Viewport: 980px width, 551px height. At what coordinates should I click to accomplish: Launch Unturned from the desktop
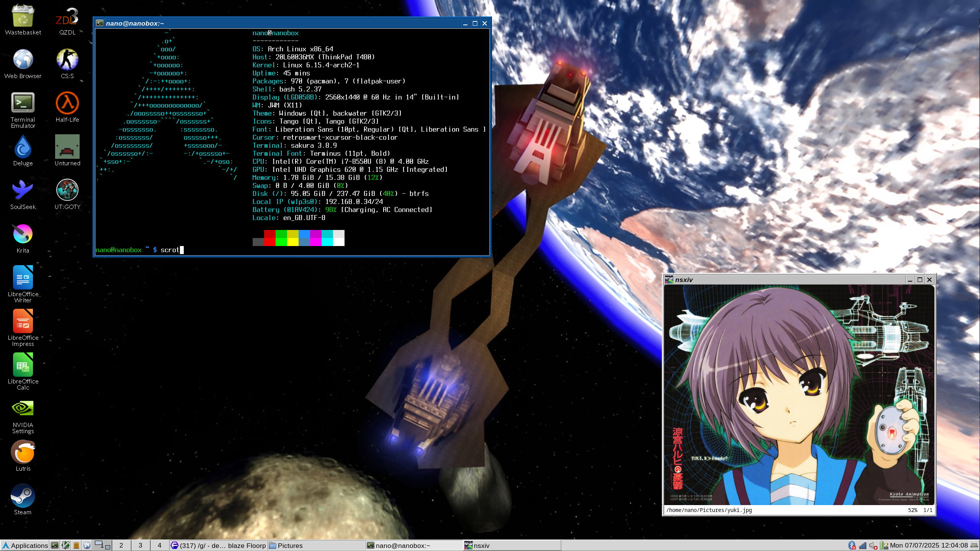point(67,151)
